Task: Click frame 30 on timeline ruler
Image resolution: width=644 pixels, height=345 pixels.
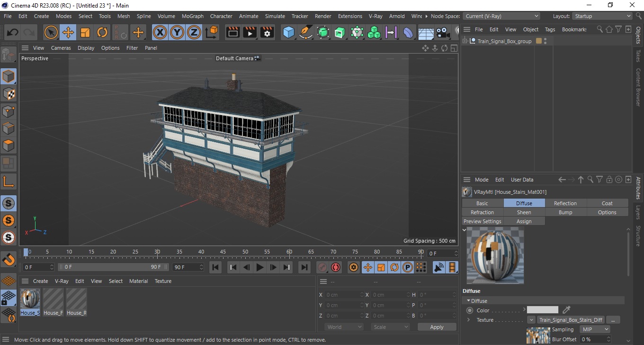Action: 157,252
